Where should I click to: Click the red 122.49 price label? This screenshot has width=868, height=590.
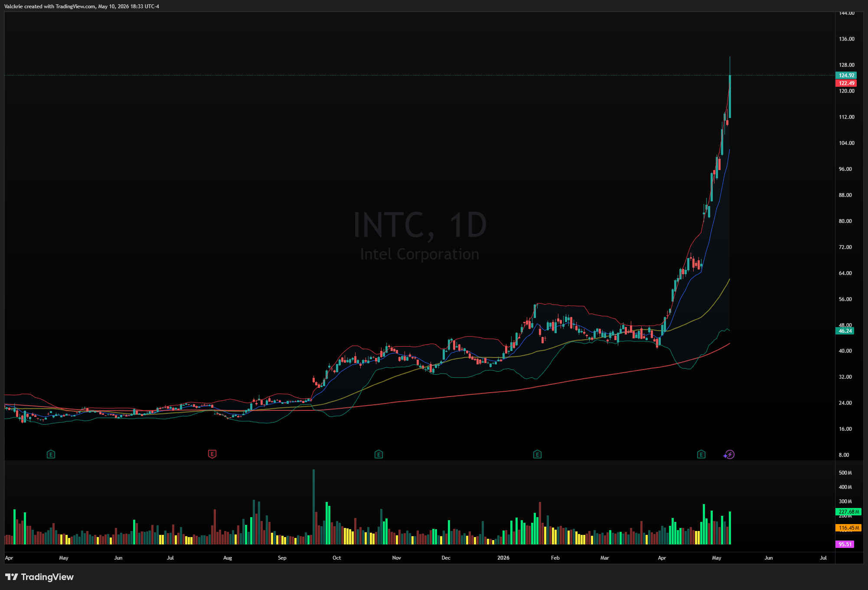click(846, 83)
